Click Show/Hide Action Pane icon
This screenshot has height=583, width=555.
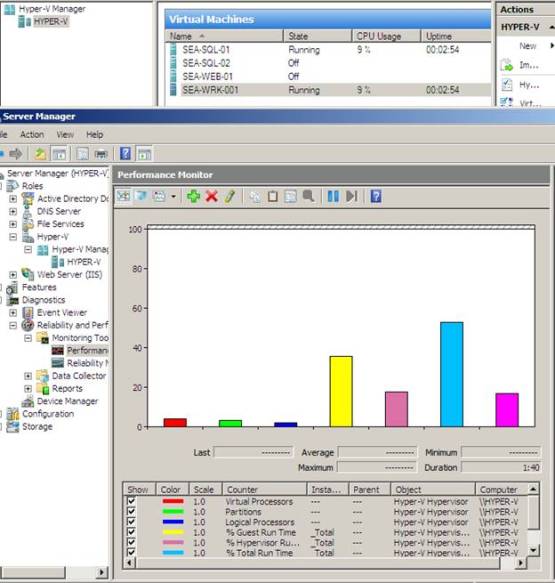(144, 154)
